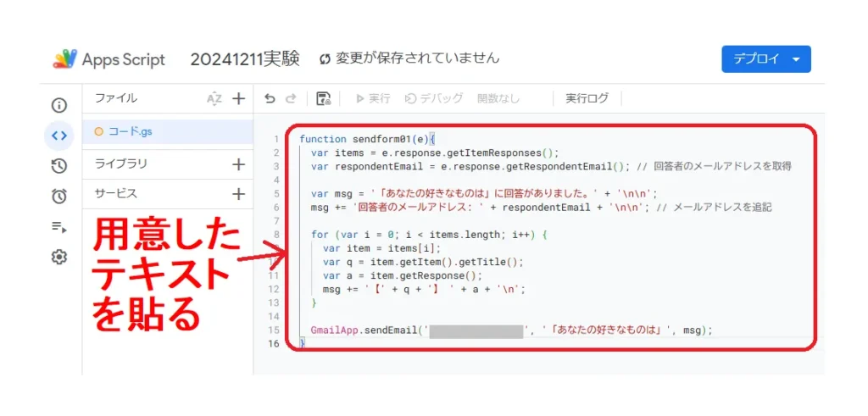Save project with the floppy disk icon
Viewport: 868px width, 416px height.
click(x=323, y=98)
